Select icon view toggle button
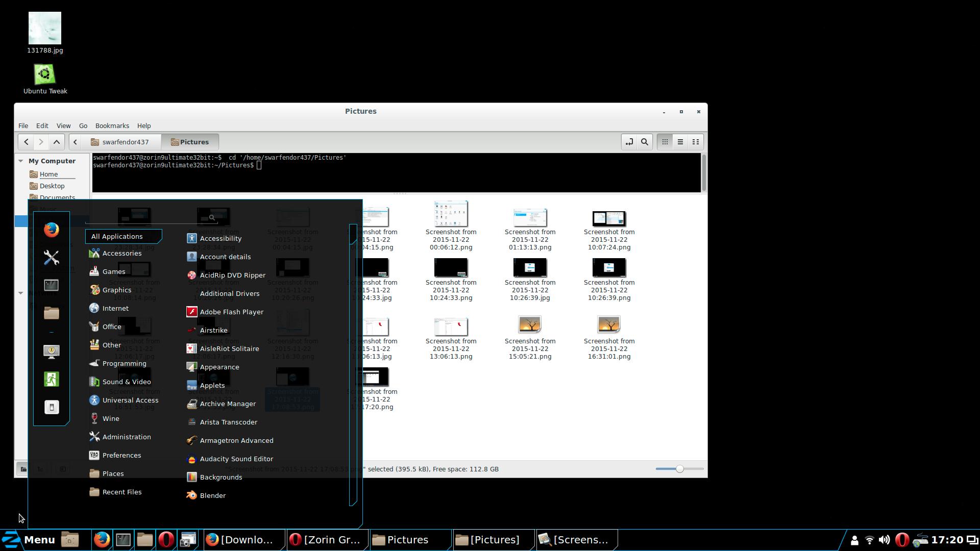Image resolution: width=980 pixels, height=551 pixels. tap(665, 142)
